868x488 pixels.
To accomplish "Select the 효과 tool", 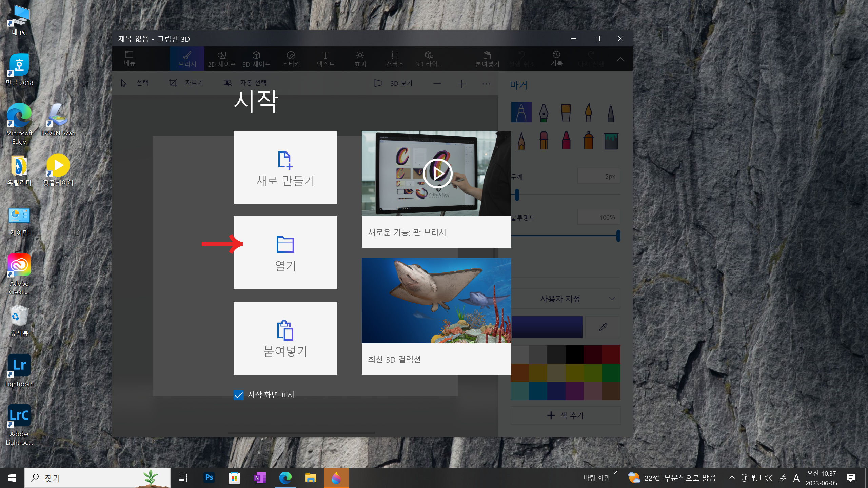I will pos(359,58).
